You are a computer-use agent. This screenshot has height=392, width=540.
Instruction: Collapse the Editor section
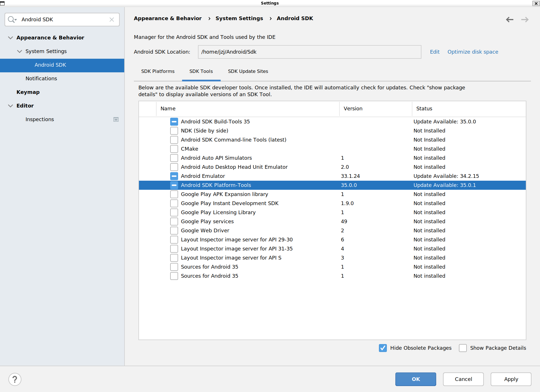10,106
